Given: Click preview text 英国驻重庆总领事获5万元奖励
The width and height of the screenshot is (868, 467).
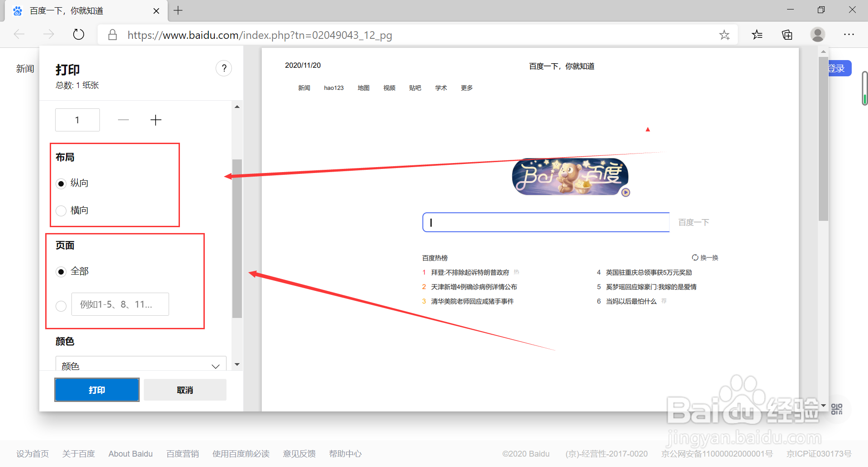Looking at the screenshot, I should point(649,272).
